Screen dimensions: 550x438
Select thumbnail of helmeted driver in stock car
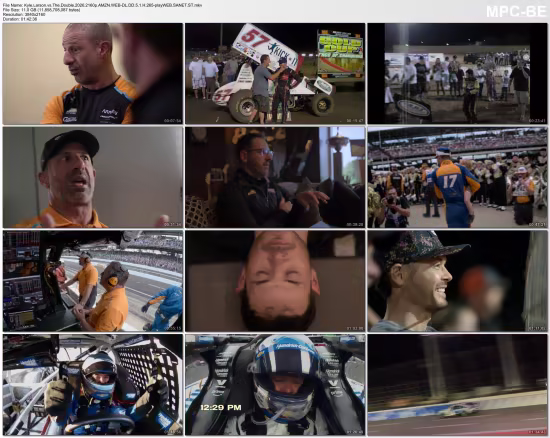(93, 385)
